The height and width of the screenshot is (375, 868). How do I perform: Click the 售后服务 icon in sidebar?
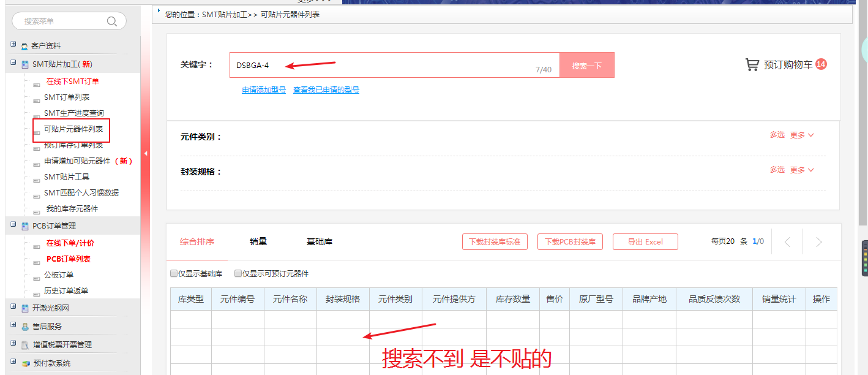[24, 327]
